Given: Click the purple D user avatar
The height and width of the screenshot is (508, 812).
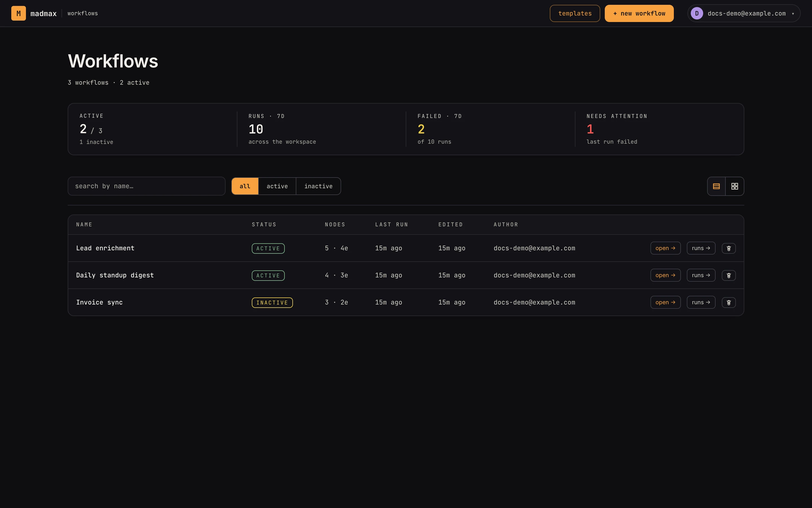Looking at the screenshot, I should tap(697, 14).
